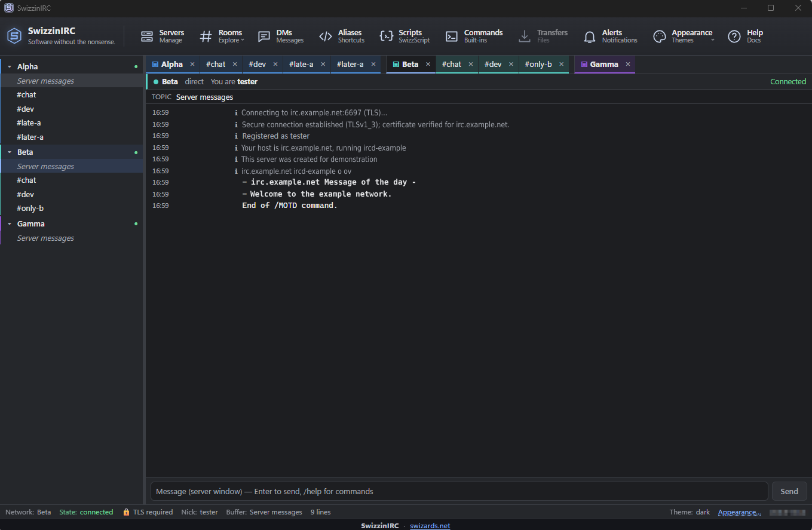This screenshot has width=812, height=530.
Task: Open the Appearance Themes dropdown arrow
Action: pos(713,41)
